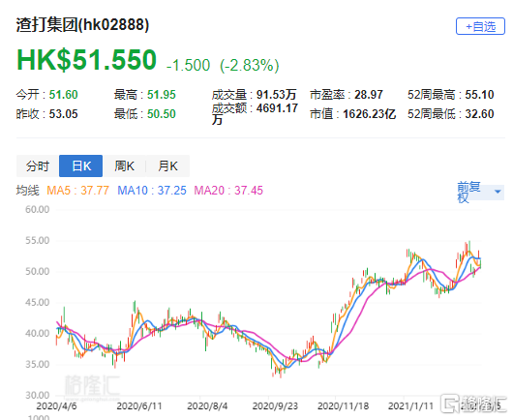Click the MA5 : 37.77 indicator label
This screenshot has width=513, height=420.
click(x=77, y=191)
